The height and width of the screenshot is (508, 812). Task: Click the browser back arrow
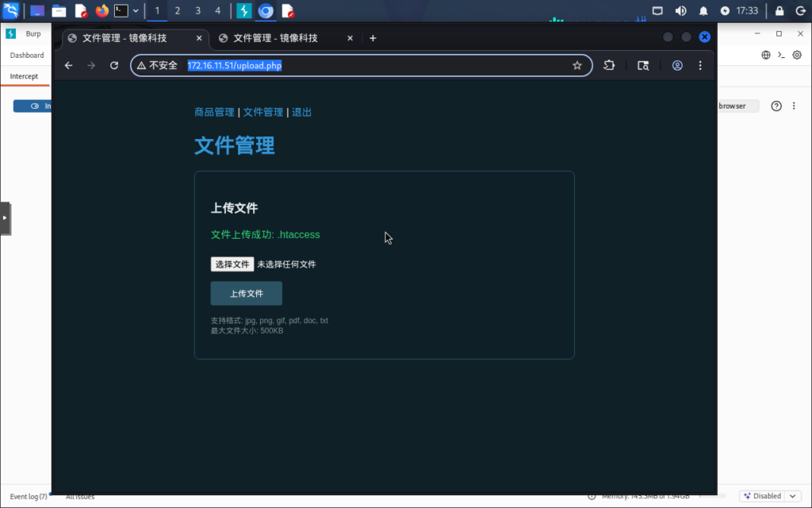coord(69,66)
